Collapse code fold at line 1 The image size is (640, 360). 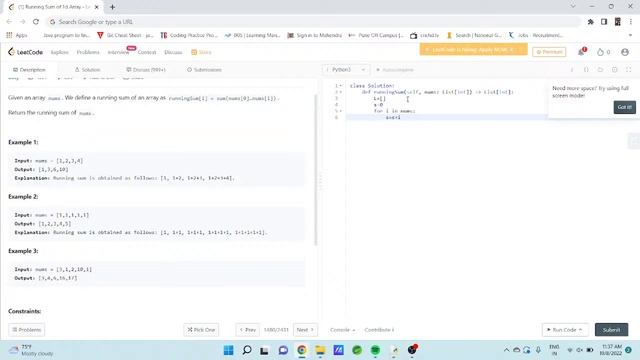click(341, 86)
